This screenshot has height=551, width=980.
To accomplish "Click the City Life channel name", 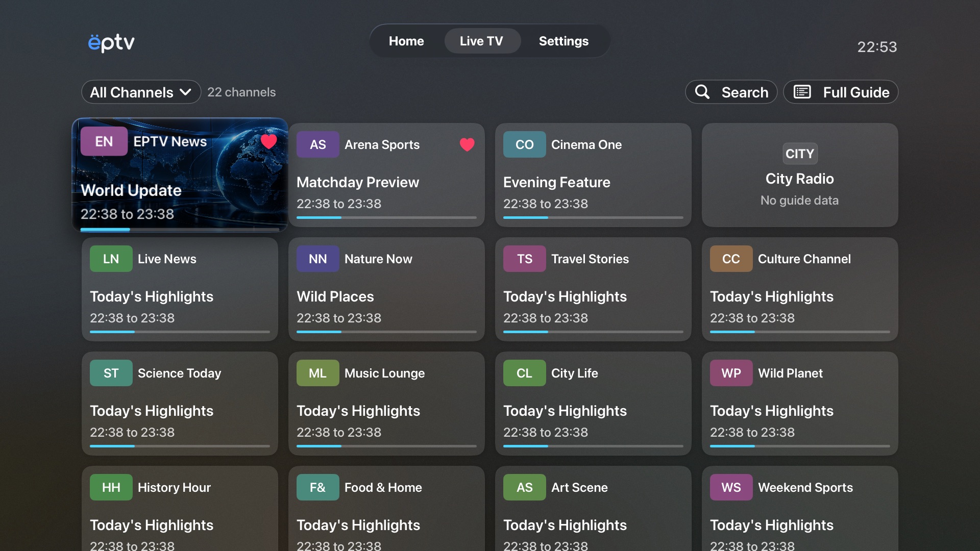I will [575, 373].
